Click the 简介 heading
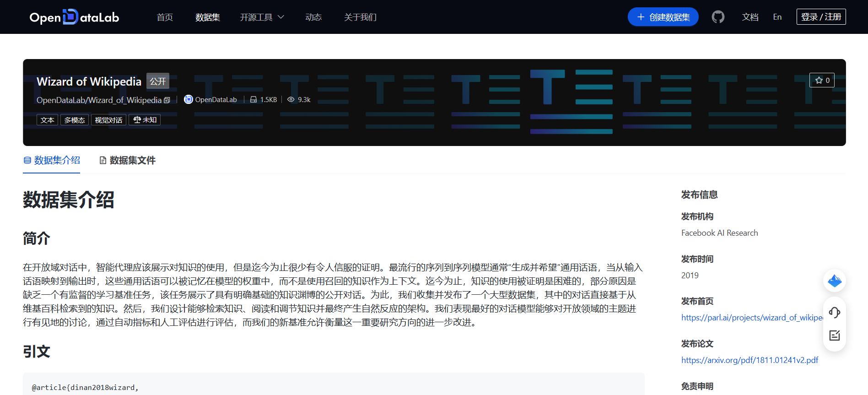Viewport: 868px width, 395px height. point(37,238)
